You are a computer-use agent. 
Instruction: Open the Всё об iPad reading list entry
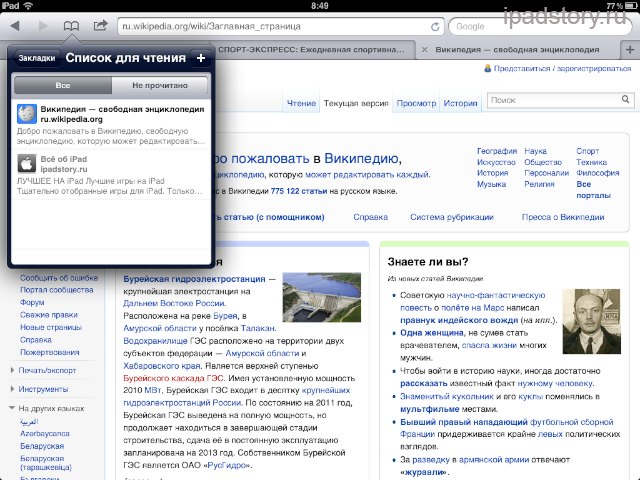click(x=111, y=175)
